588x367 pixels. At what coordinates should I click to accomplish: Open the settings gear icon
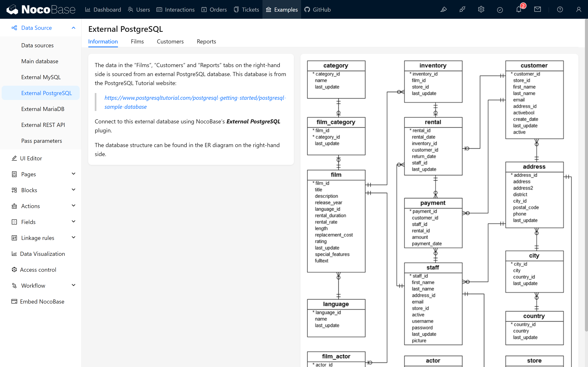481,9
